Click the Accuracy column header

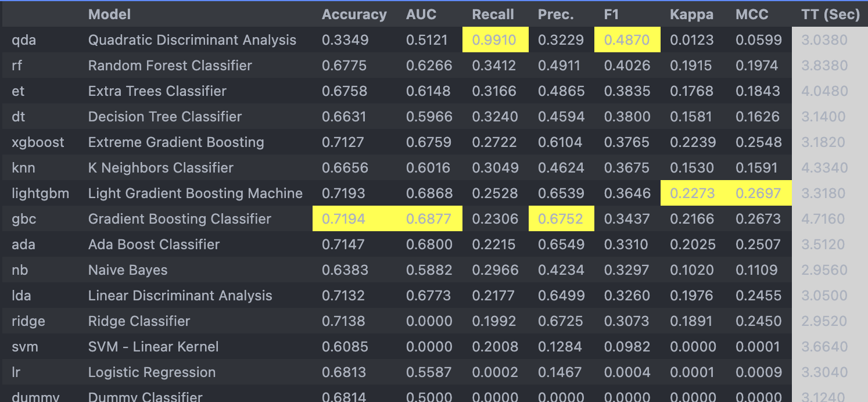pyautogui.click(x=354, y=15)
